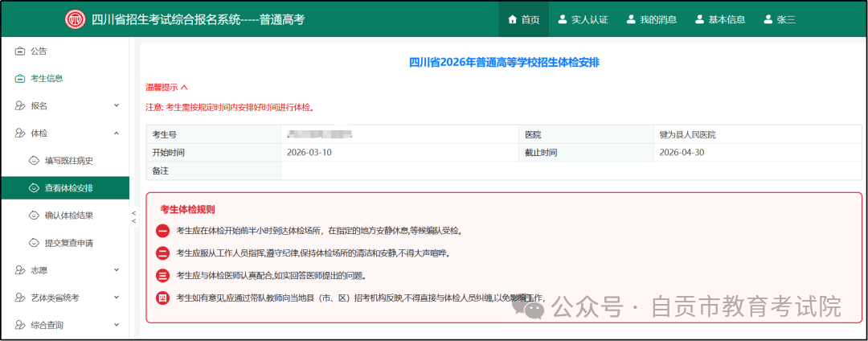Viewport: 868px width, 341px height.
Task: Click the user icon beside 我的消息
Action: (632, 19)
